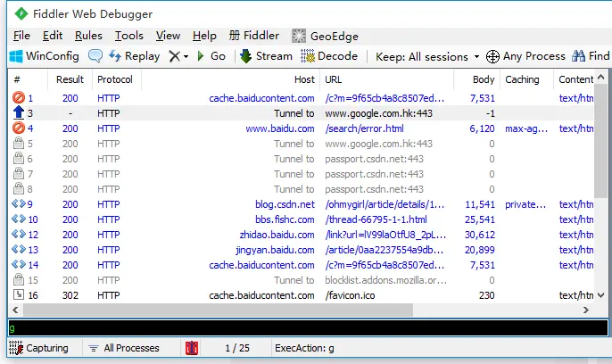Click the Remove sessions X icon
The image size is (612, 364).
point(175,56)
